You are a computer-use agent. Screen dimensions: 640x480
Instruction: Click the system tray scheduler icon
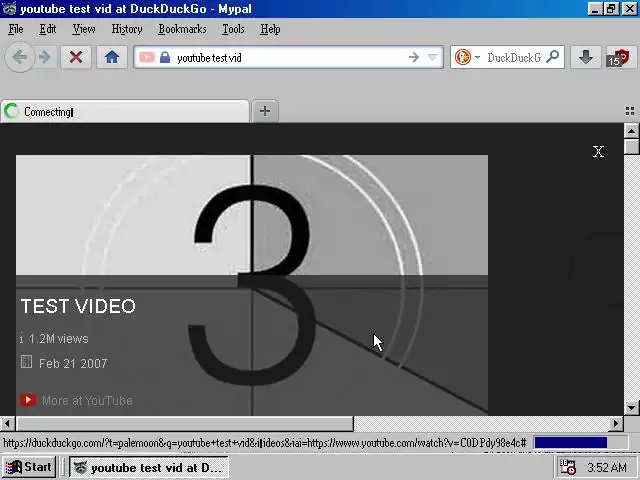[x=567, y=467]
